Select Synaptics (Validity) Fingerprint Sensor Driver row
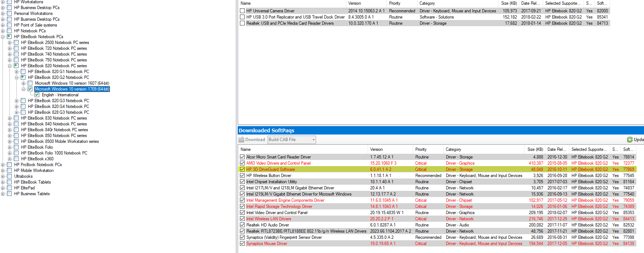 (x=437, y=237)
